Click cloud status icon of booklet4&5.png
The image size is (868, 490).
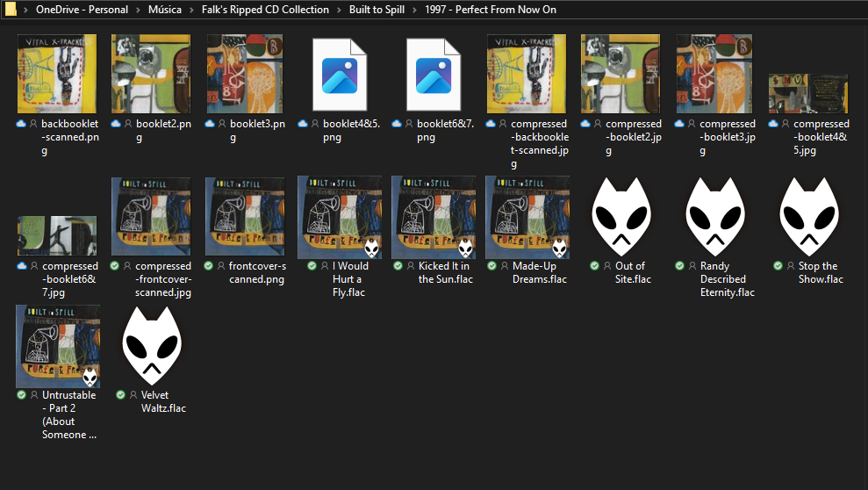click(302, 124)
